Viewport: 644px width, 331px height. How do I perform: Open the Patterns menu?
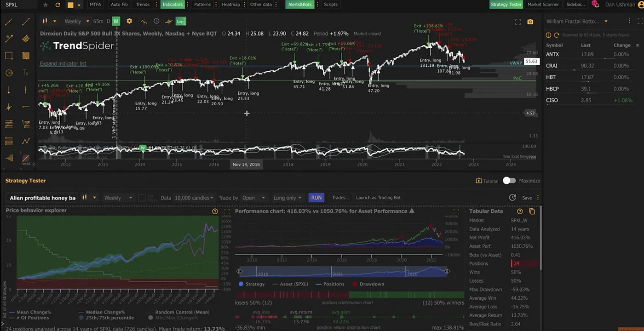coord(202,5)
